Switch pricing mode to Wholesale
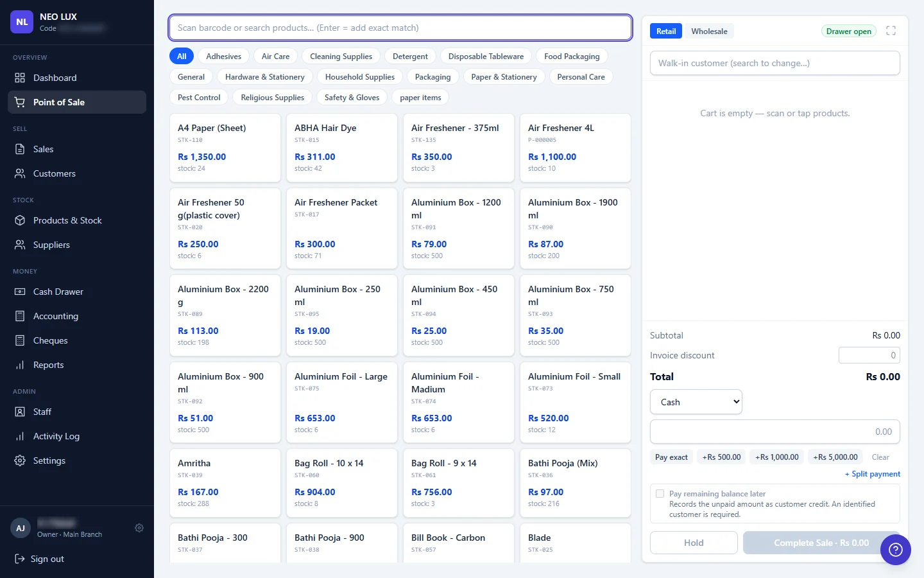This screenshot has height=578, width=924. tap(709, 31)
